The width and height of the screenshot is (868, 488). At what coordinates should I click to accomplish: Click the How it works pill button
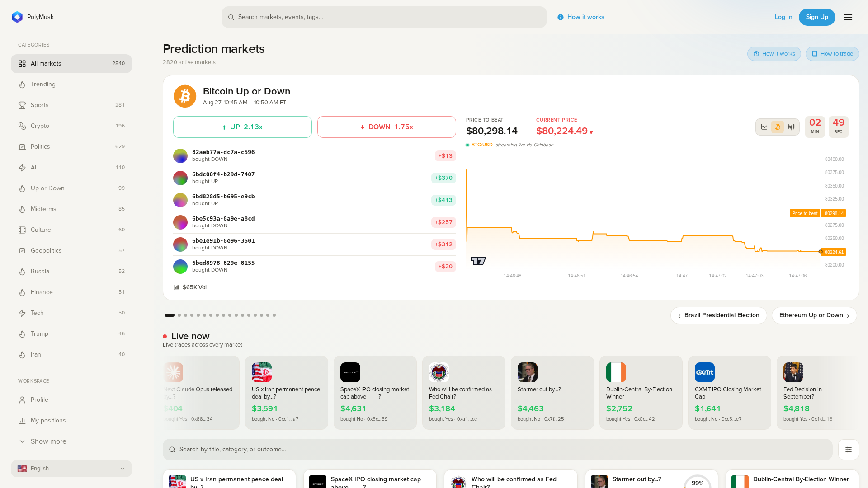click(x=774, y=54)
